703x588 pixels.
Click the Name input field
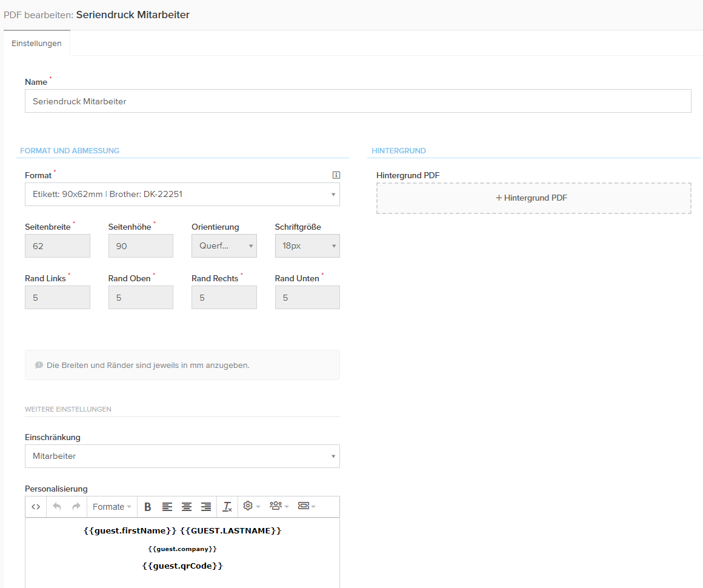tap(358, 101)
